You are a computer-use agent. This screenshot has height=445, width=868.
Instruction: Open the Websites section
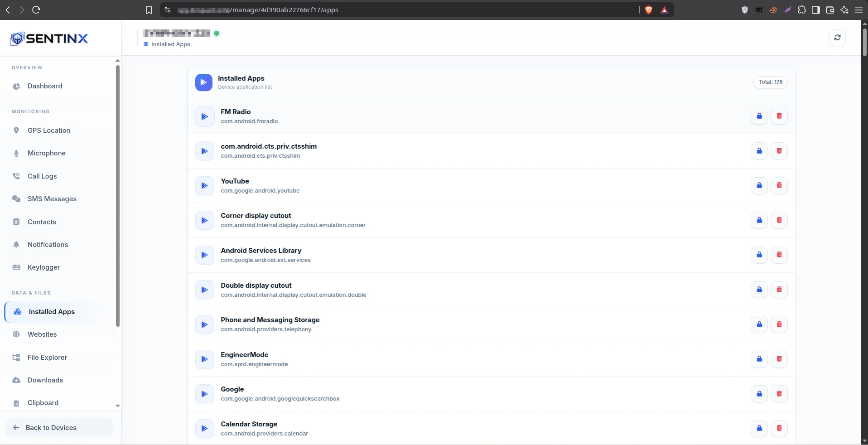57,334
